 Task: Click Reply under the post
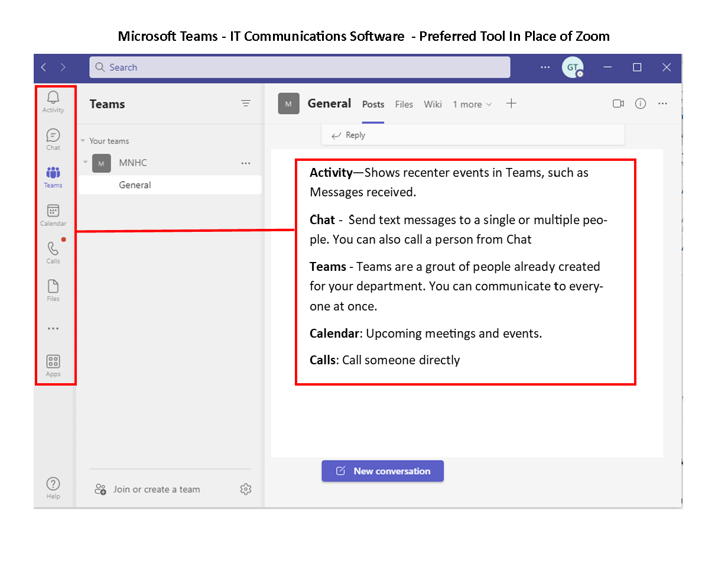click(x=349, y=135)
